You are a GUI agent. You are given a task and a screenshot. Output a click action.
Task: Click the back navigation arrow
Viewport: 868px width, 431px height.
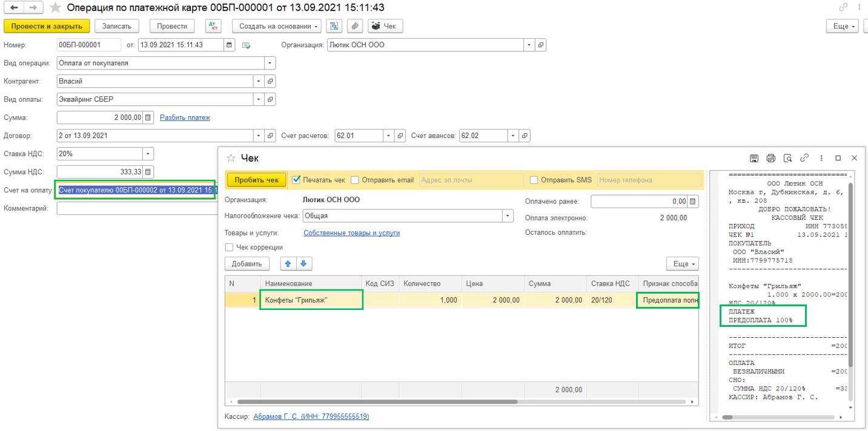tap(15, 8)
